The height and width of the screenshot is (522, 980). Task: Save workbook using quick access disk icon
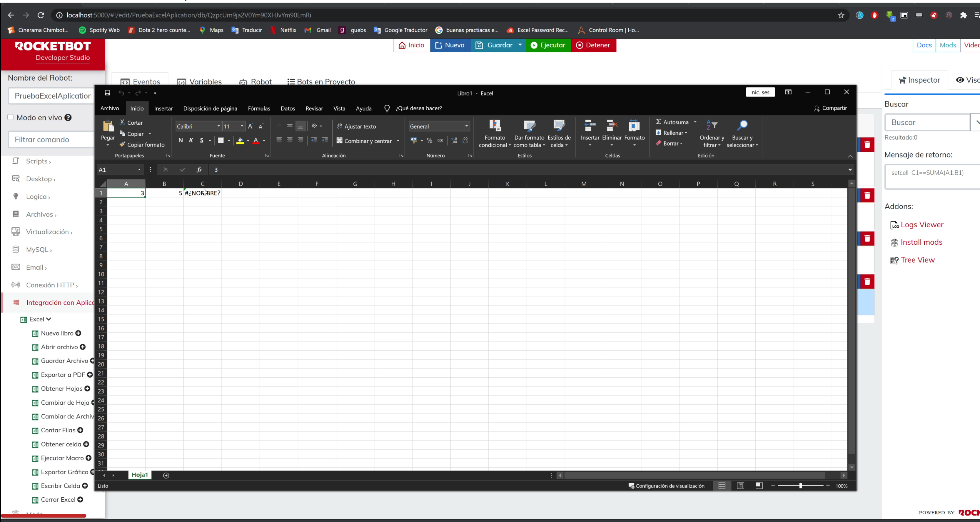pos(107,93)
